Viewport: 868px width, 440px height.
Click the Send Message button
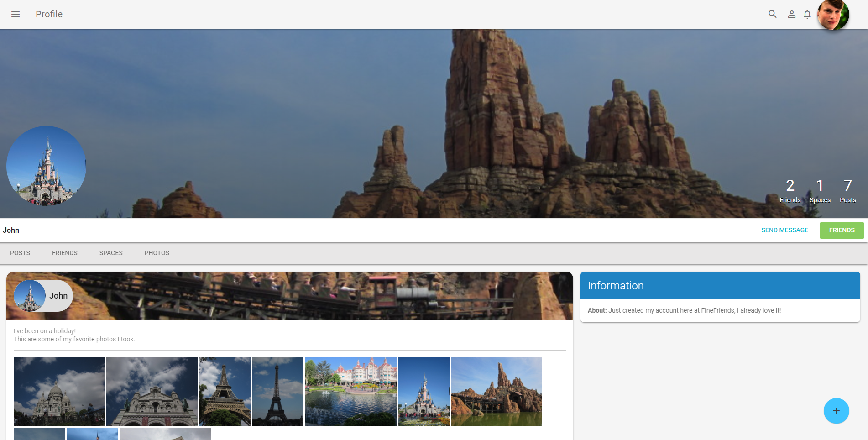coord(784,230)
